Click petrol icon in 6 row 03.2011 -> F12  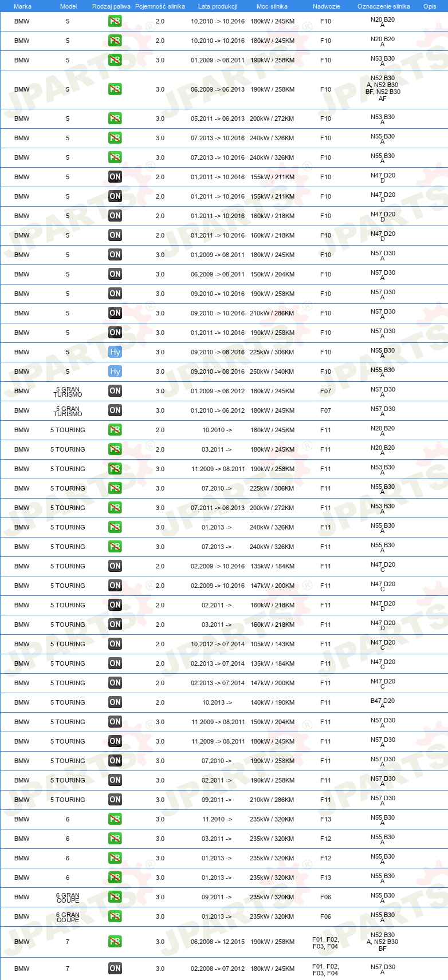pyautogui.click(x=115, y=839)
